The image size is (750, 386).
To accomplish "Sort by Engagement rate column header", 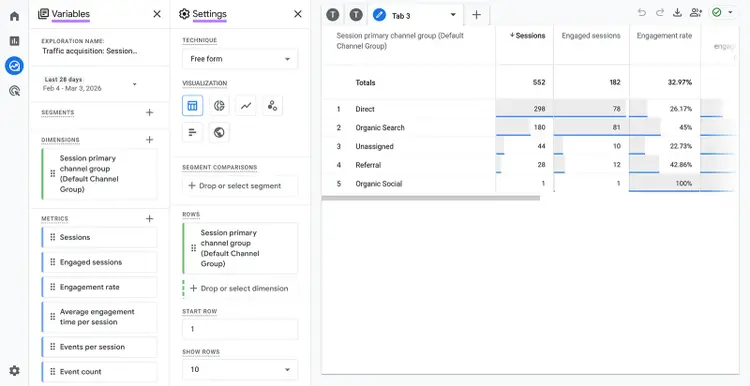I will [x=664, y=35].
